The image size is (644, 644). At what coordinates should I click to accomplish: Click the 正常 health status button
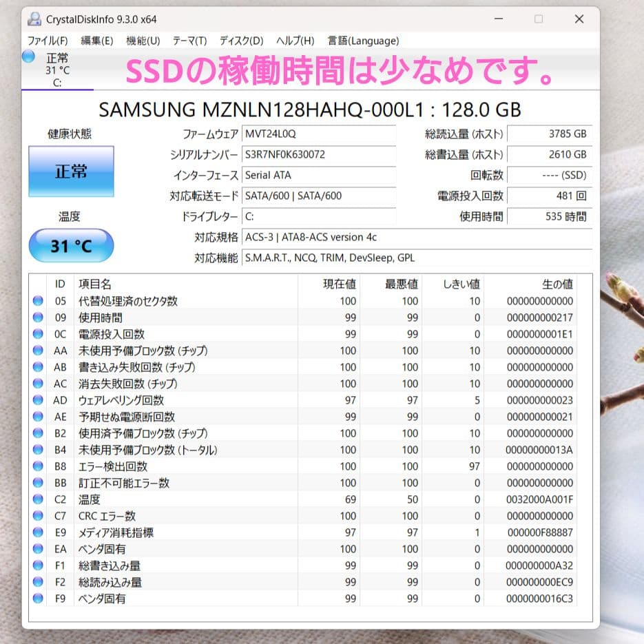click(70, 172)
